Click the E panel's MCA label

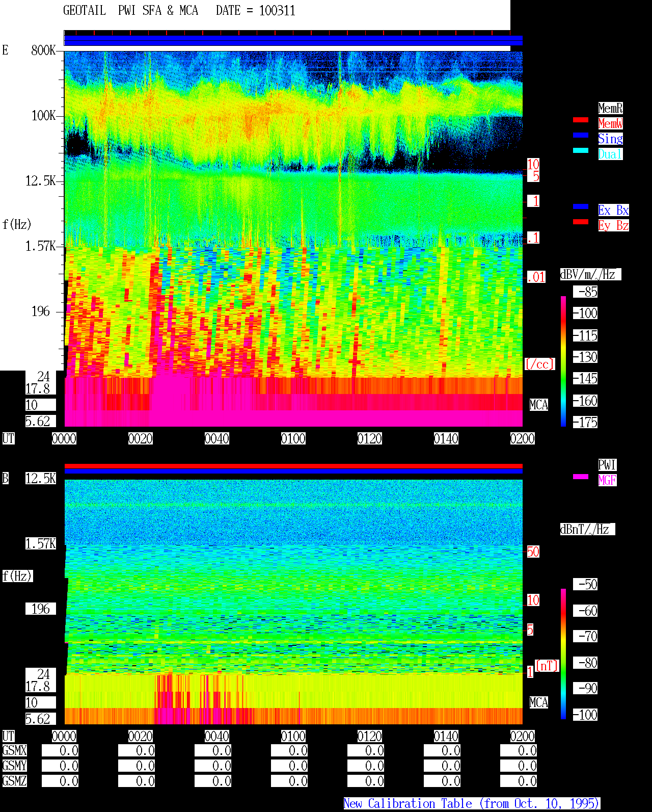tap(539, 405)
